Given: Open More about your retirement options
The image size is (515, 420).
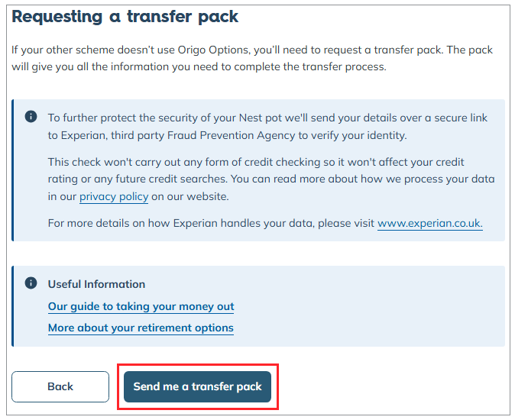Looking at the screenshot, I should 141,328.
